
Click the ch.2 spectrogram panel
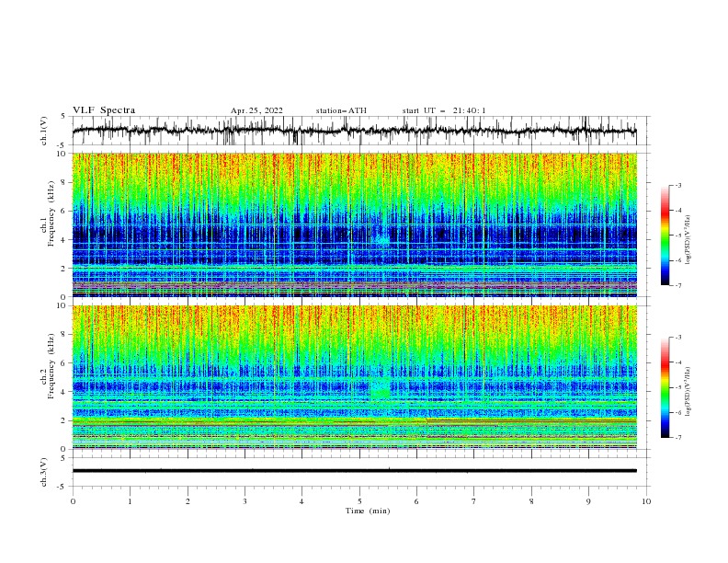point(354,377)
